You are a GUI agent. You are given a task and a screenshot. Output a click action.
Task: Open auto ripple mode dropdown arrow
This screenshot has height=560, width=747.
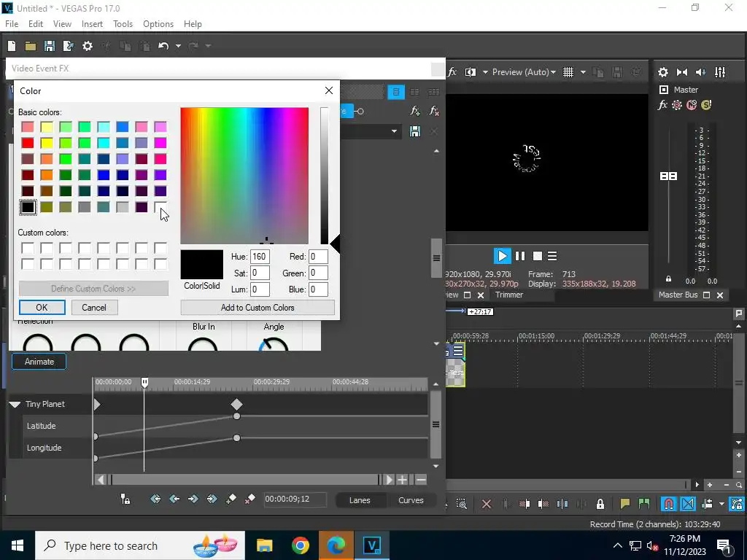click(x=721, y=504)
